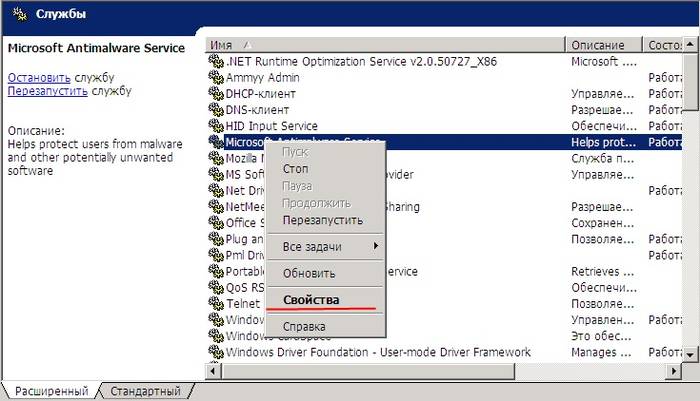Select Стоп in the context menu
Image resolution: width=700 pixels, height=401 pixels.
pos(295,169)
